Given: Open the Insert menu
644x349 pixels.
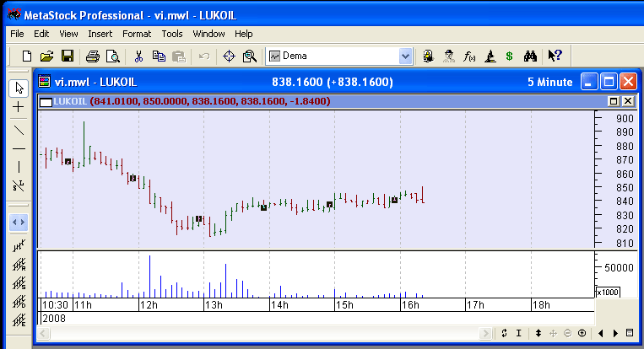Looking at the screenshot, I should pyautogui.click(x=100, y=34).
